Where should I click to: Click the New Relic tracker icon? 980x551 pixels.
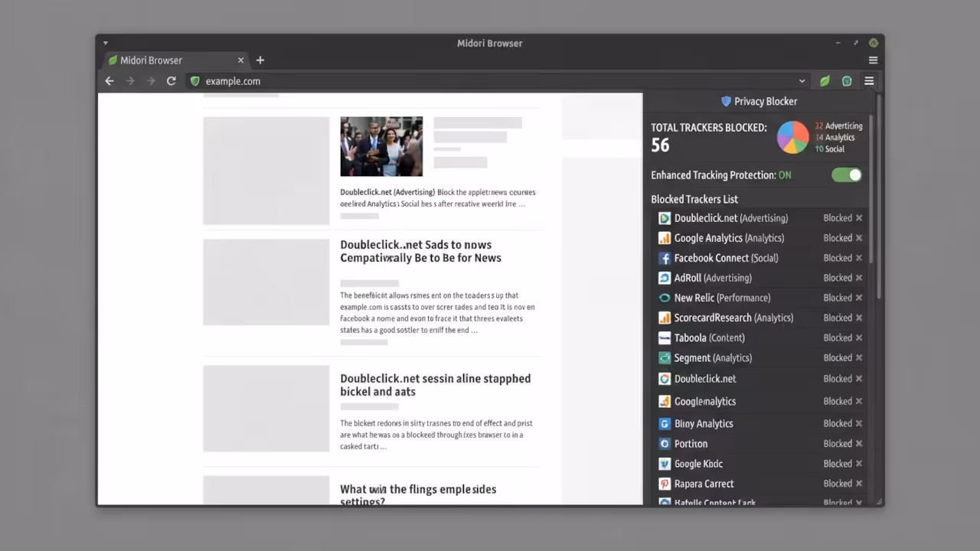point(665,298)
